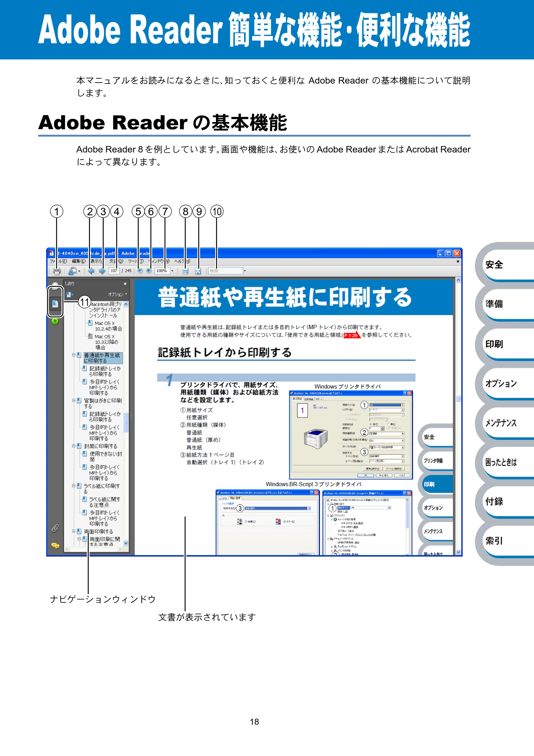Image resolution: width=534 pixels, height=756 pixels.
Task: Collapse the ラベル紙に印刷する bookmark node
Action: [73, 486]
